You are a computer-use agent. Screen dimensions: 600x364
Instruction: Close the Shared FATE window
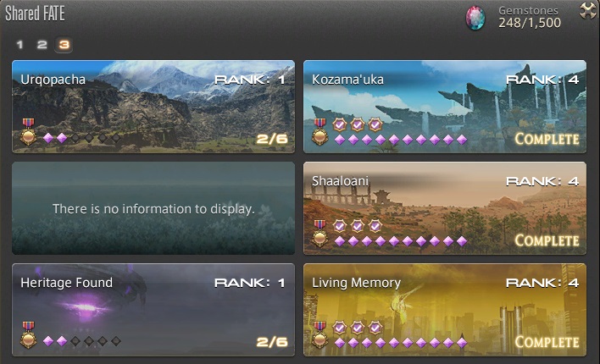click(x=588, y=11)
